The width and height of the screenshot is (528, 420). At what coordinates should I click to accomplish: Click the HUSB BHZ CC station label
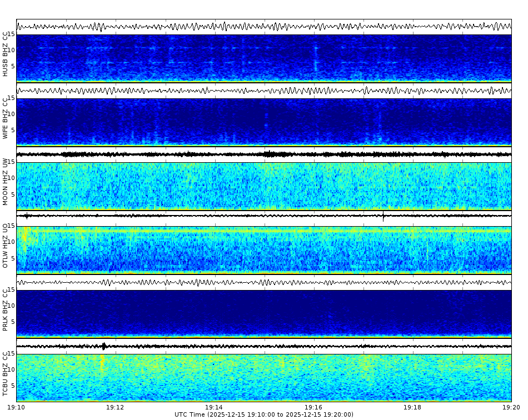(x=6, y=53)
